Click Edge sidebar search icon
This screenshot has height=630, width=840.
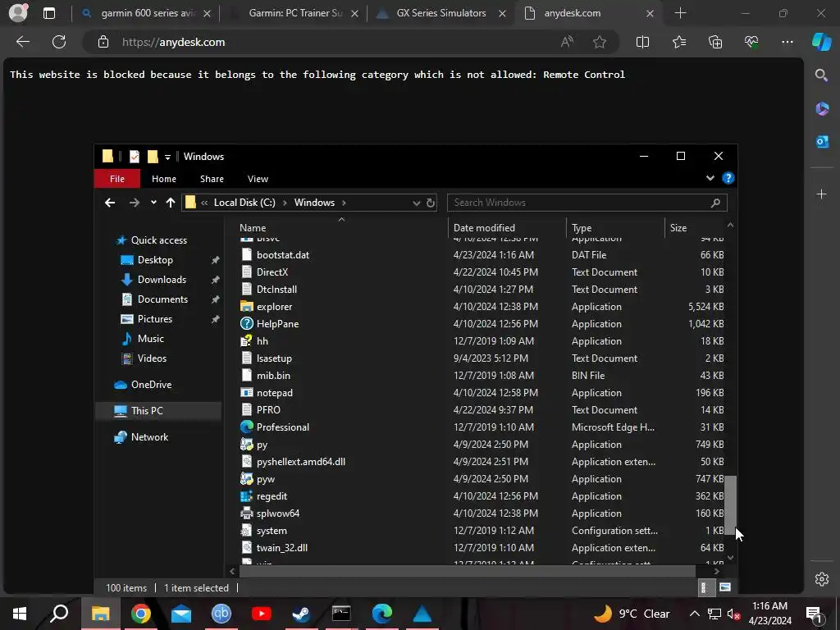coord(821,75)
